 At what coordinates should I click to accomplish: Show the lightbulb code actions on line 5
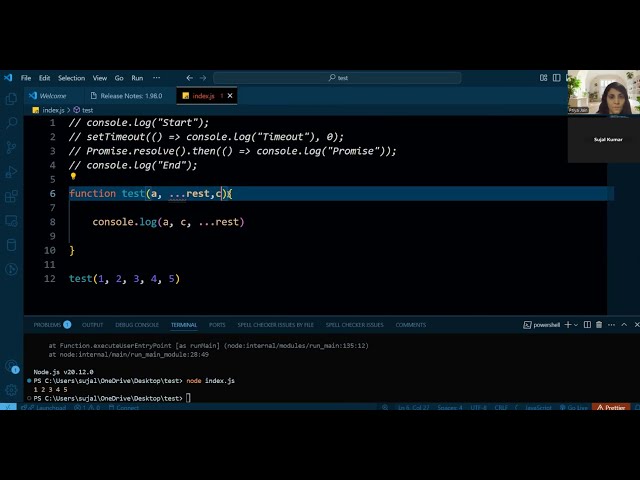(x=73, y=176)
